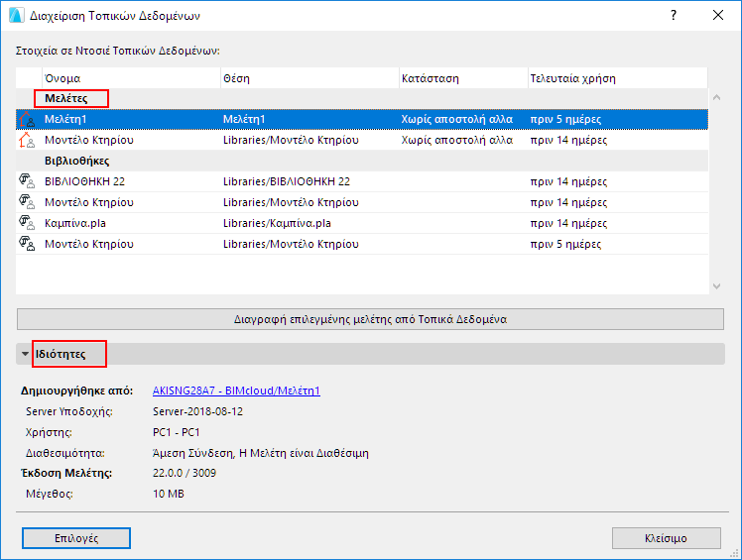Click scroll up arrow of the list
This screenshot has width=742, height=560.
pos(716,97)
